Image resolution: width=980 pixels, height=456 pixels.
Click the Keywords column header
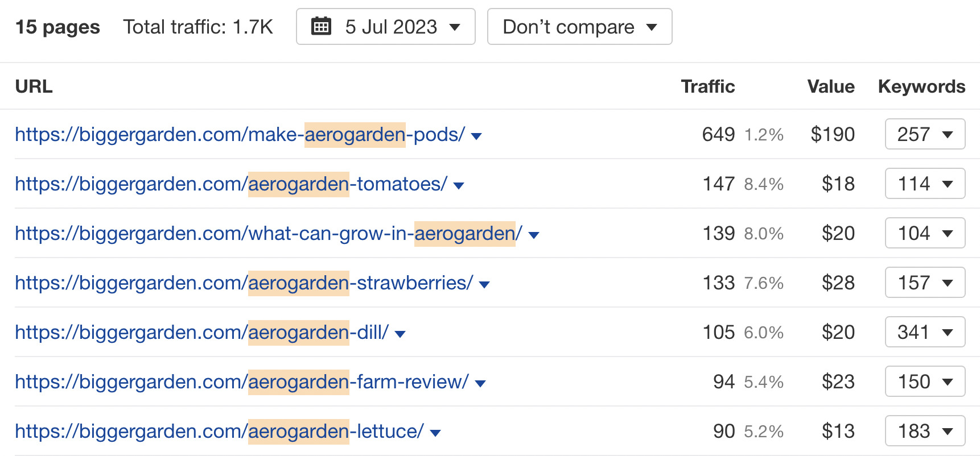pos(921,86)
